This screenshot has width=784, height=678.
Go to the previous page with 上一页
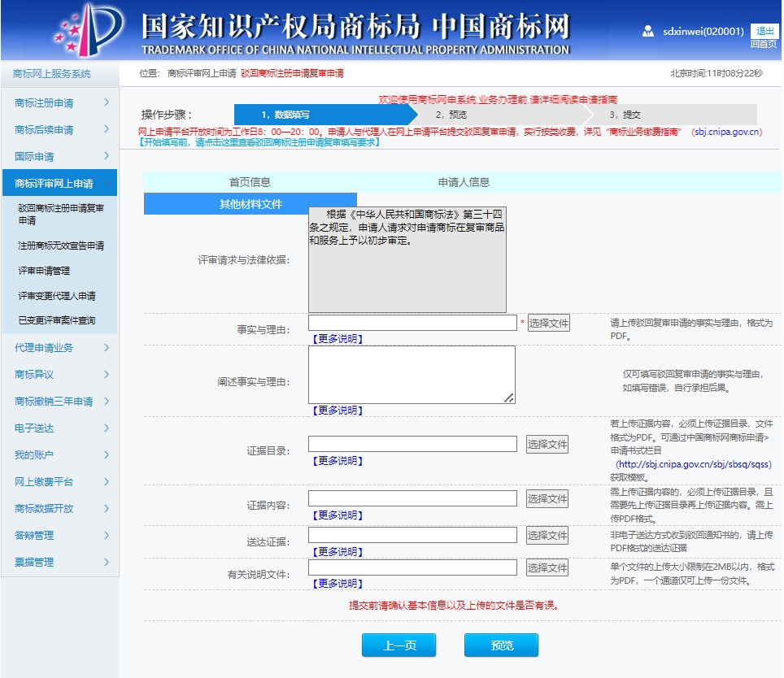pyautogui.click(x=399, y=645)
